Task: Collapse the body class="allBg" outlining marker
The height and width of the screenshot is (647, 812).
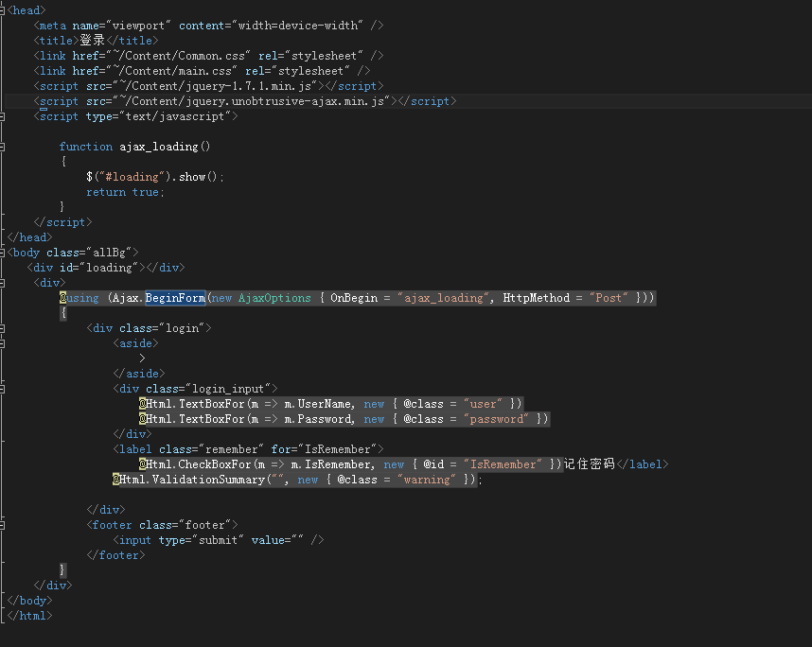Action: point(2,253)
